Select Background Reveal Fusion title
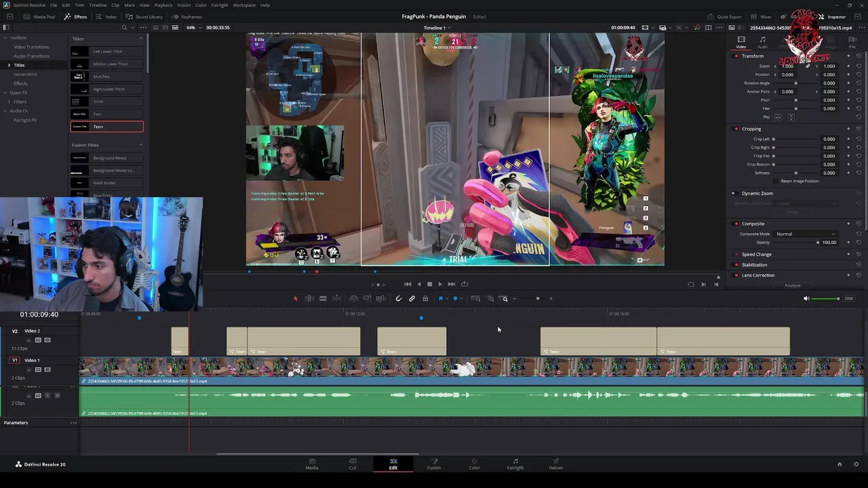 point(107,158)
